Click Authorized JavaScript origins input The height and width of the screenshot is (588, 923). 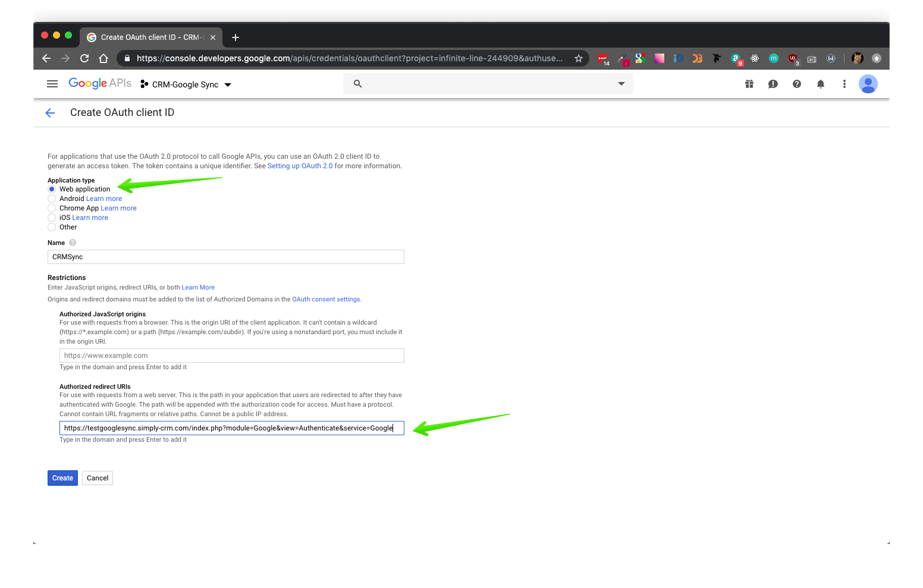(232, 356)
